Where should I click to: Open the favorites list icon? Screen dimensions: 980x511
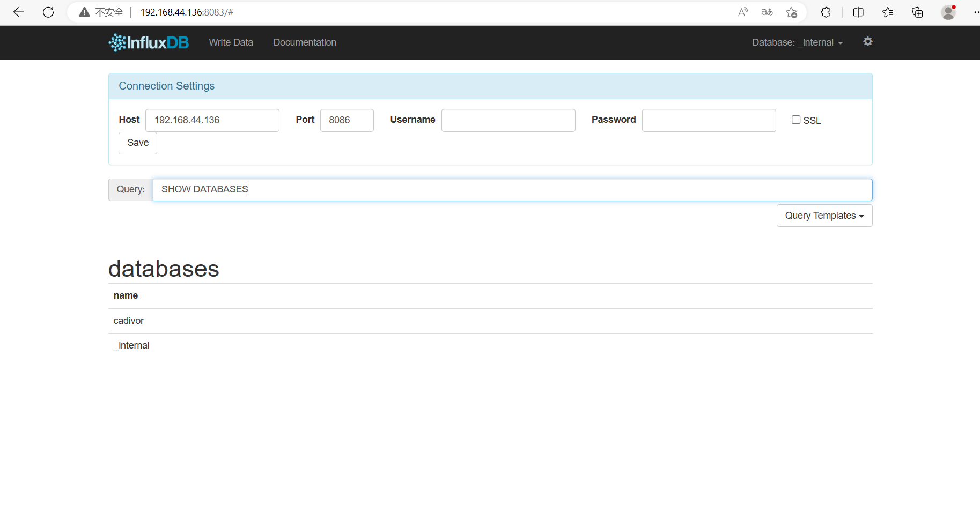pyautogui.click(x=888, y=12)
